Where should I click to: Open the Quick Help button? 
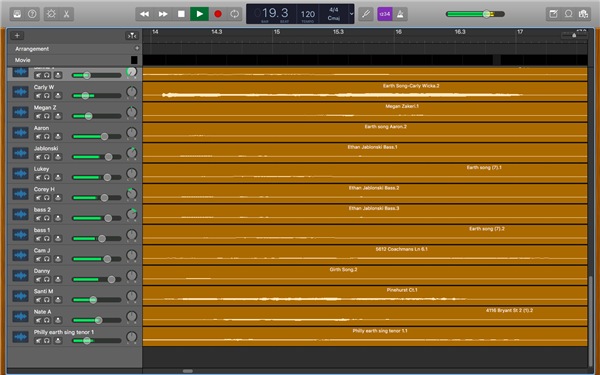[32, 14]
